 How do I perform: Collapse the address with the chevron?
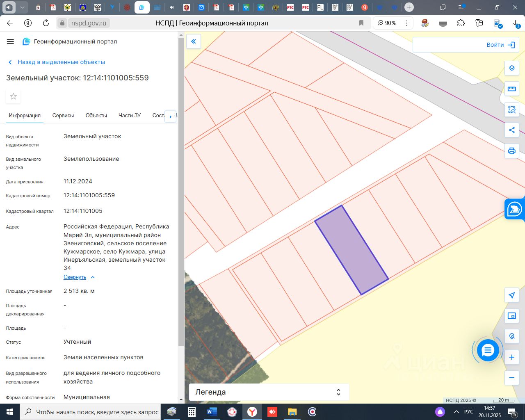tap(93, 277)
